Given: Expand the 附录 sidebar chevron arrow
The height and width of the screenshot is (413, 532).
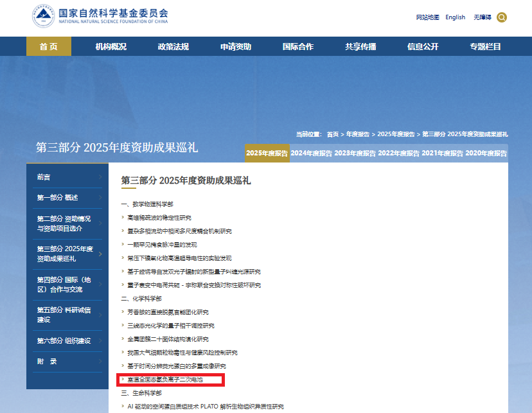Looking at the screenshot, I should tap(100, 362).
